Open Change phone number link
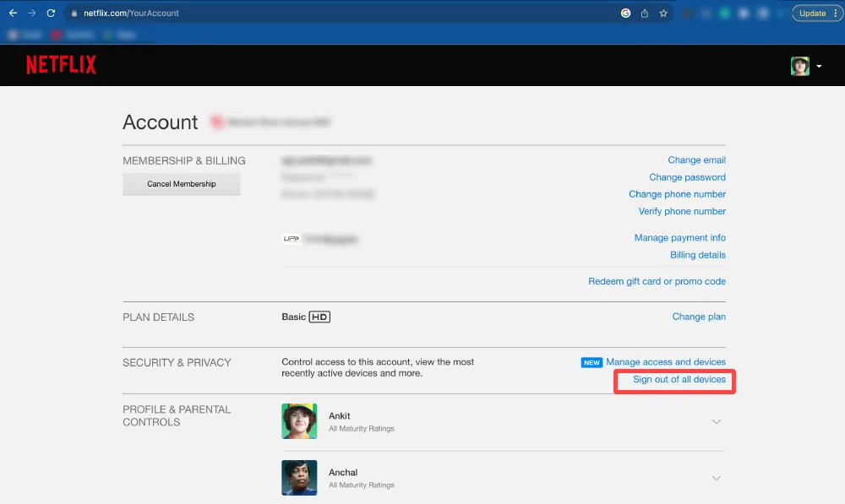 (x=677, y=194)
